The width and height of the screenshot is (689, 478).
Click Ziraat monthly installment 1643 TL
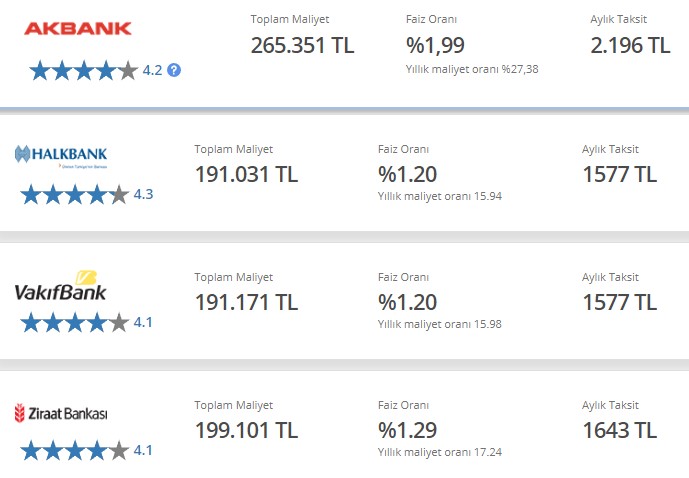[x=620, y=430]
